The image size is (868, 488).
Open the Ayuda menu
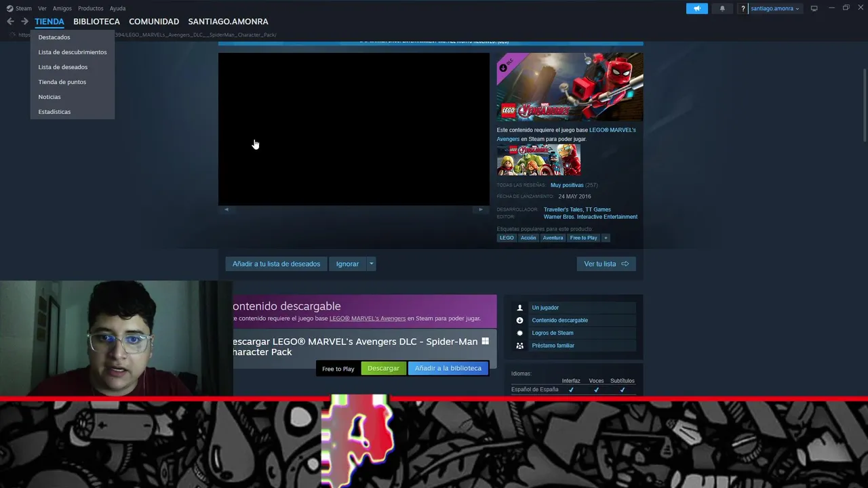click(x=117, y=8)
